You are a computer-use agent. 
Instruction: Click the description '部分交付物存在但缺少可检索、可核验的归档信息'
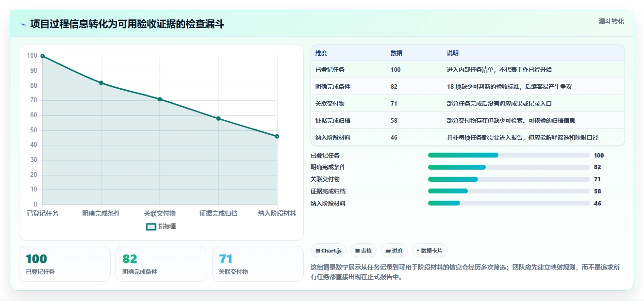point(511,121)
